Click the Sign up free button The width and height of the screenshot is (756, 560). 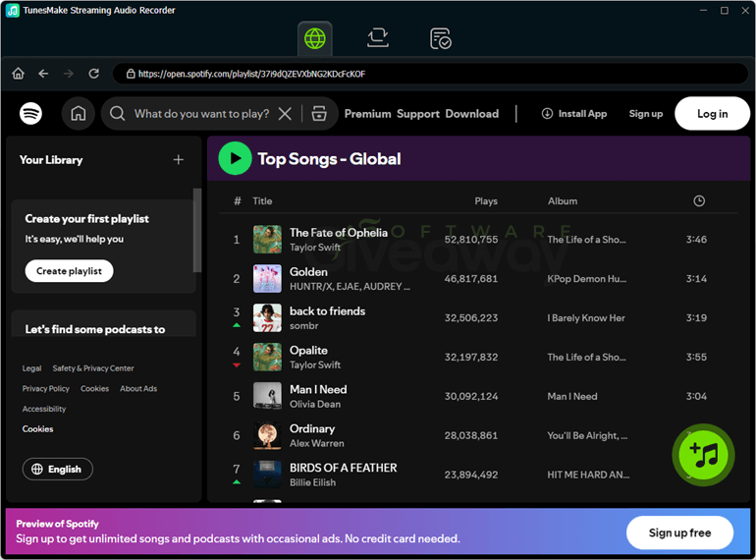679,532
